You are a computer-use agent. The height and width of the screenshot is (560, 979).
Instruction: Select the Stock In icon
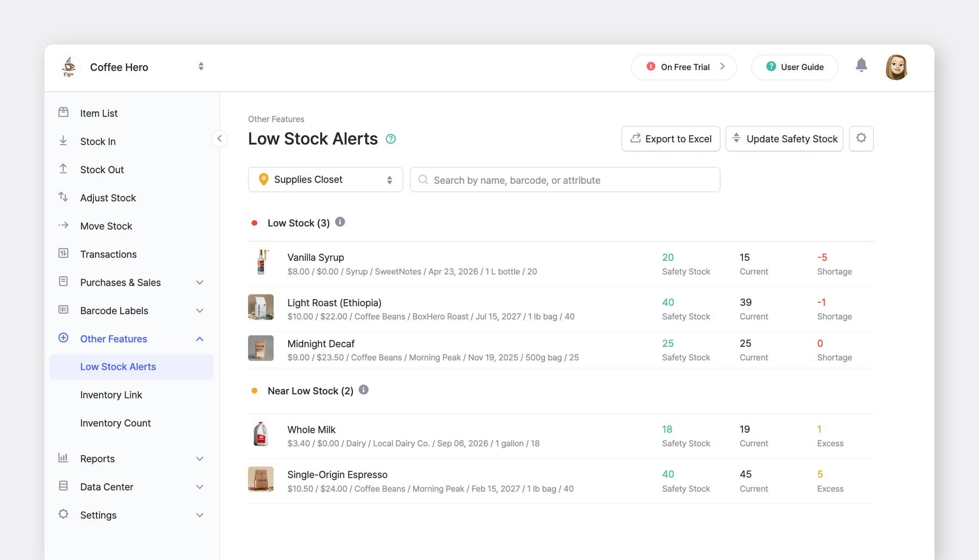(x=64, y=141)
